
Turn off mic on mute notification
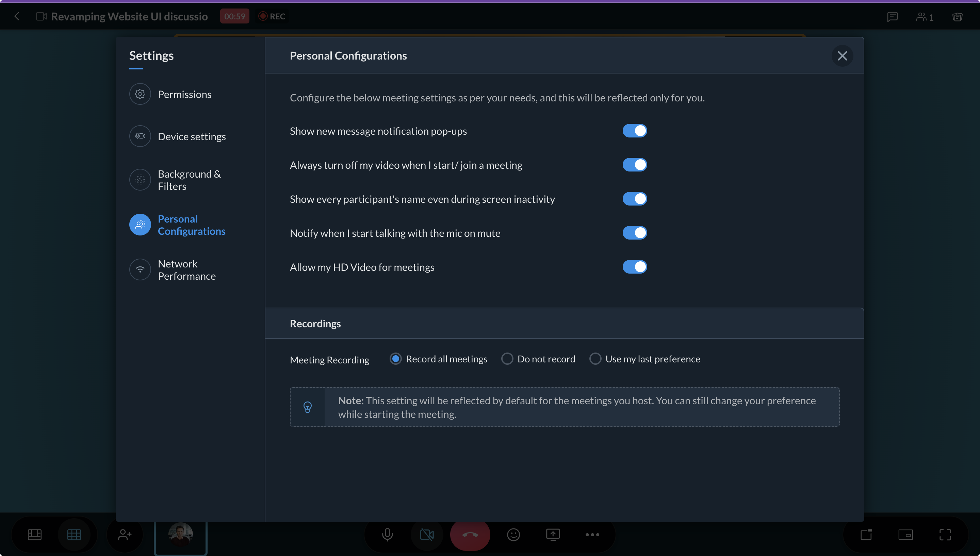[x=635, y=233]
